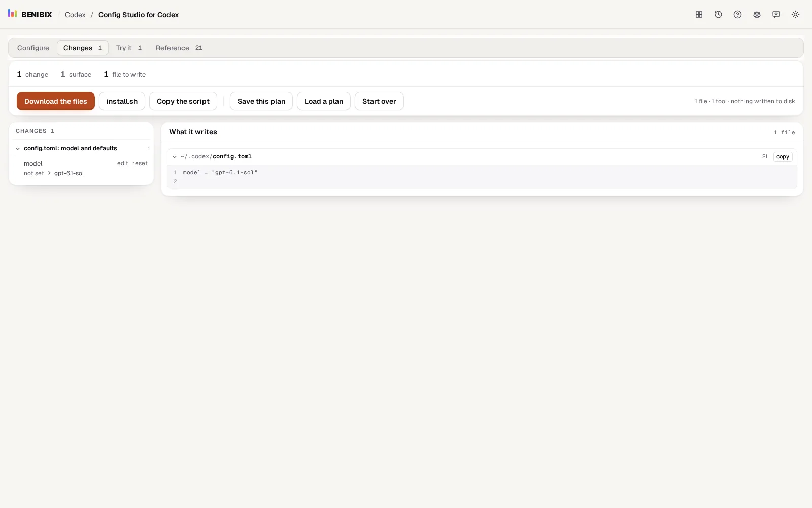Open the Try it tab
The image size is (812, 508).
(x=129, y=48)
